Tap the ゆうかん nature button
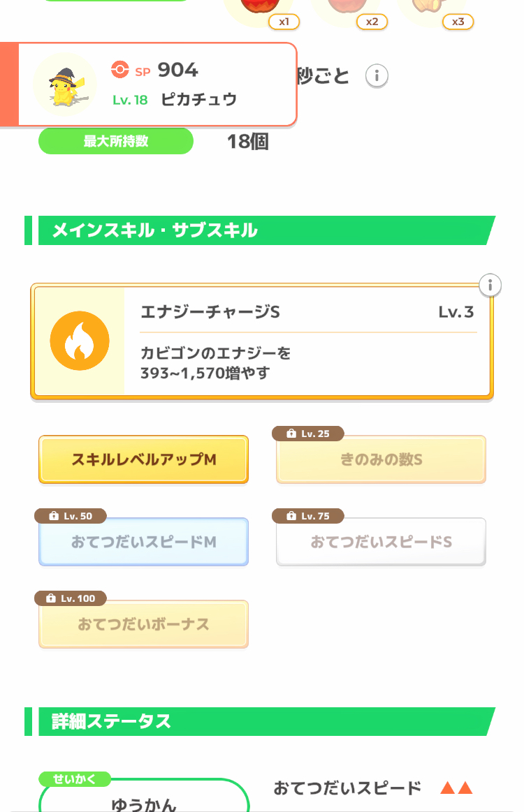Screen dimensions: 524x812 [x=144, y=801]
